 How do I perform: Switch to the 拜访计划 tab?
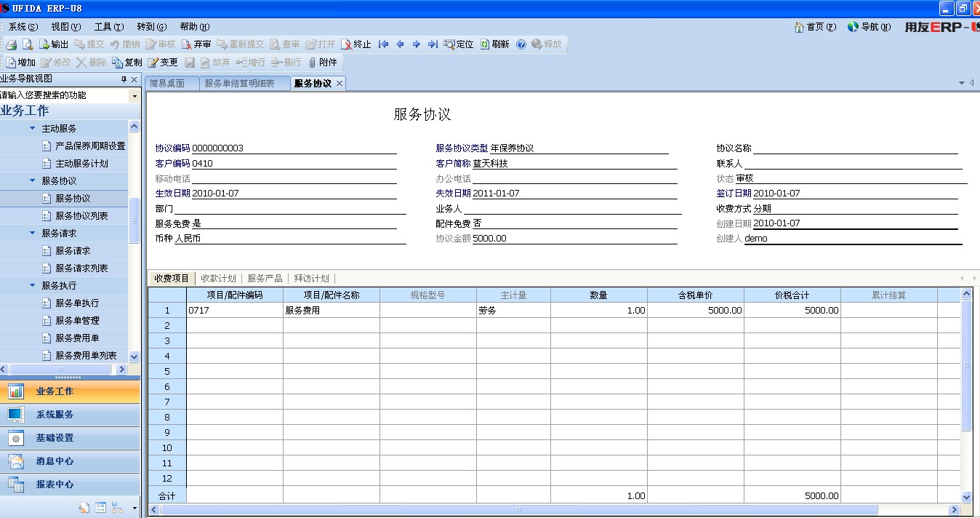point(311,279)
